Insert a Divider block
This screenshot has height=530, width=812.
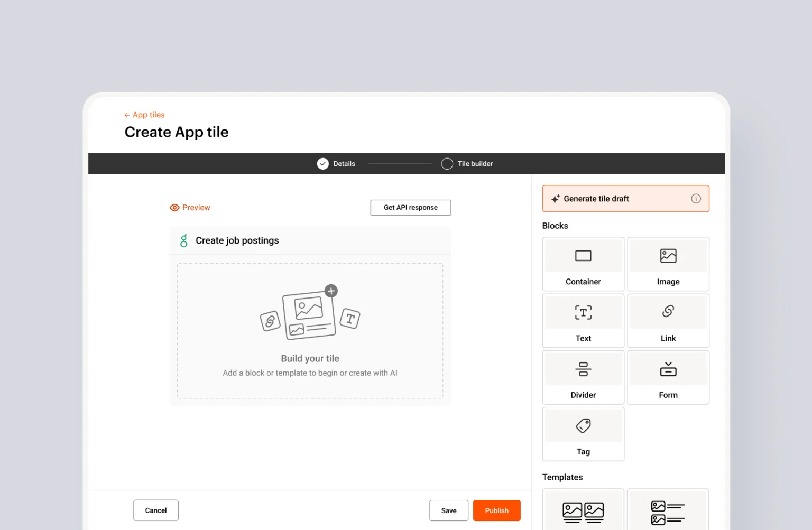click(583, 377)
